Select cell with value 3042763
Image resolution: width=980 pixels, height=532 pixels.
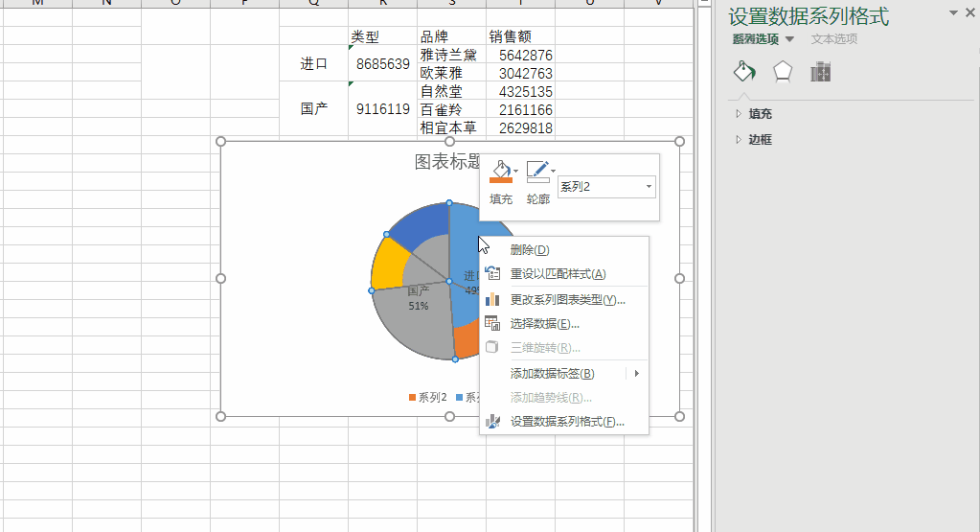coord(520,73)
